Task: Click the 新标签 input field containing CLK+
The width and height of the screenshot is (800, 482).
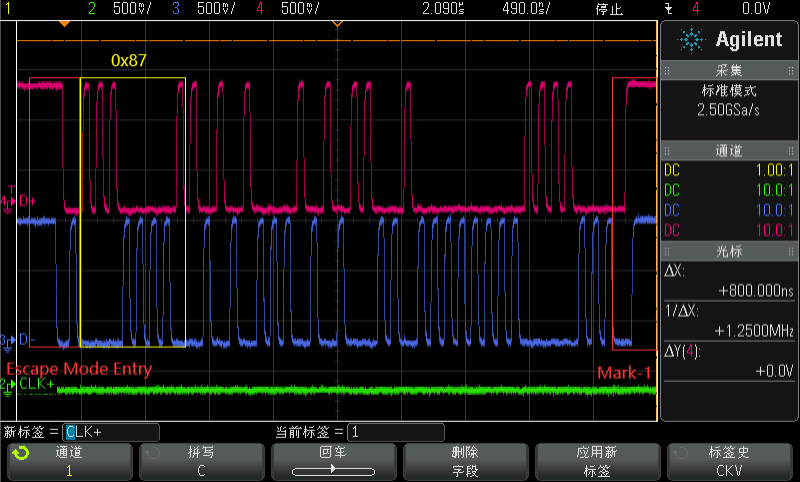Action: pyautogui.click(x=110, y=432)
